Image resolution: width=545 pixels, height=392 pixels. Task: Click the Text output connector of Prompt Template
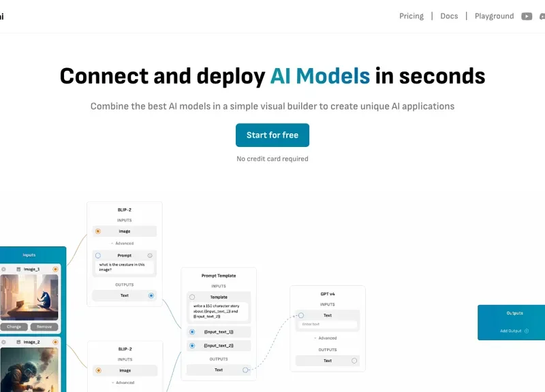click(245, 370)
